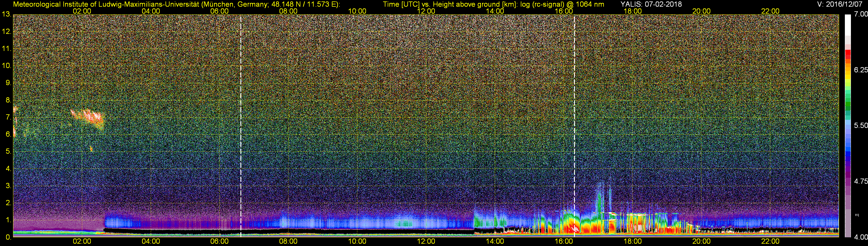Click the 18:00 label on the top axis
The height and width of the screenshot is (246, 868).
[632, 11]
